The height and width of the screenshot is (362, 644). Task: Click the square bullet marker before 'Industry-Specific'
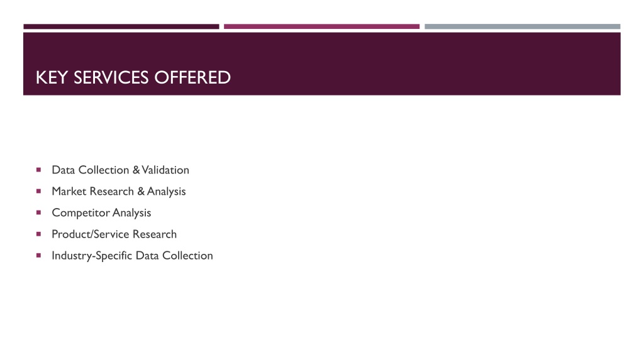tap(38, 255)
